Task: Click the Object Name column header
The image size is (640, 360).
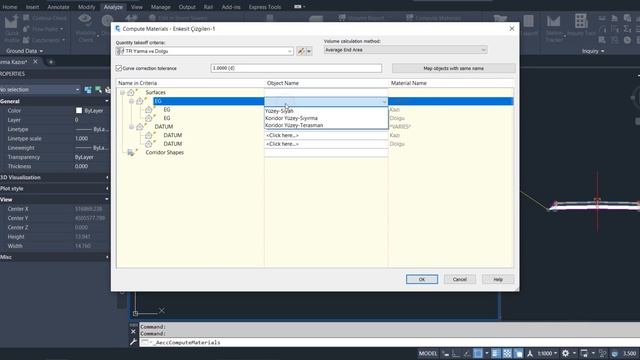Action: pos(326,83)
